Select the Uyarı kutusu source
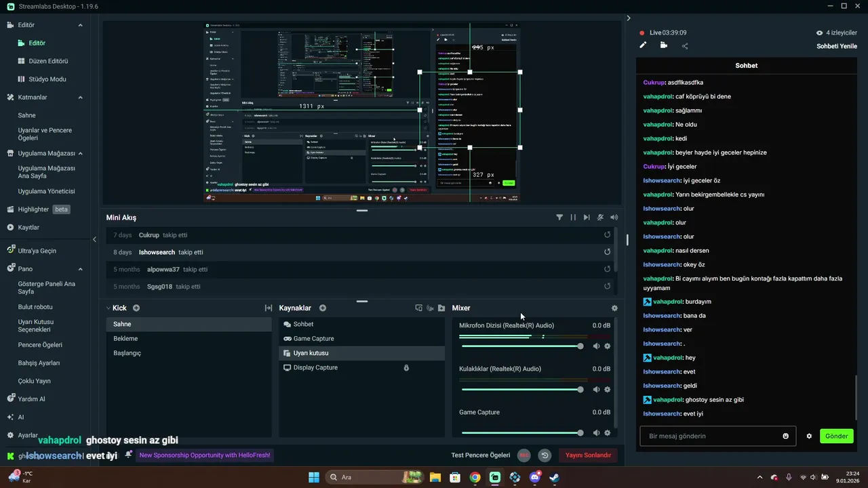The image size is (868, 488). pos(361,353)
